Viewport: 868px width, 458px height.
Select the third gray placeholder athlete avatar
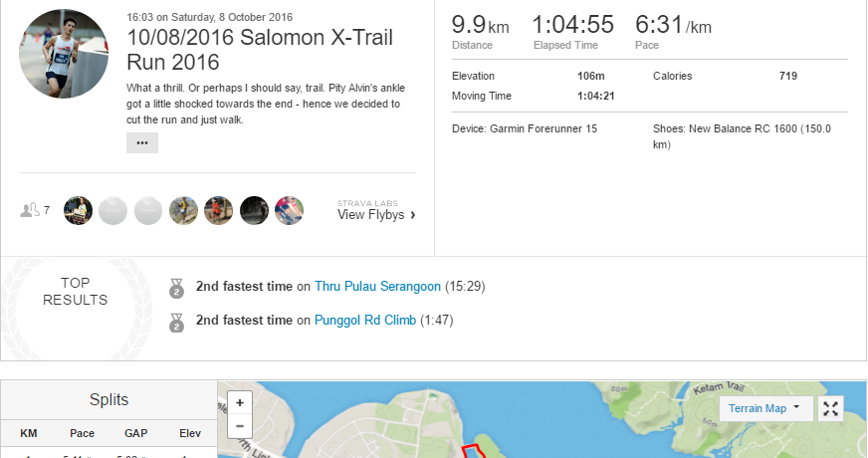148,210
